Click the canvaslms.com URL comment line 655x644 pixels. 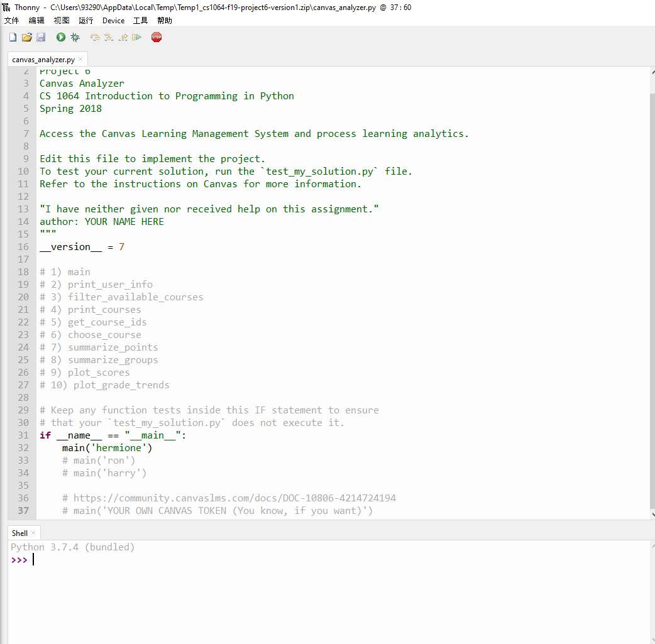point(229,498)
